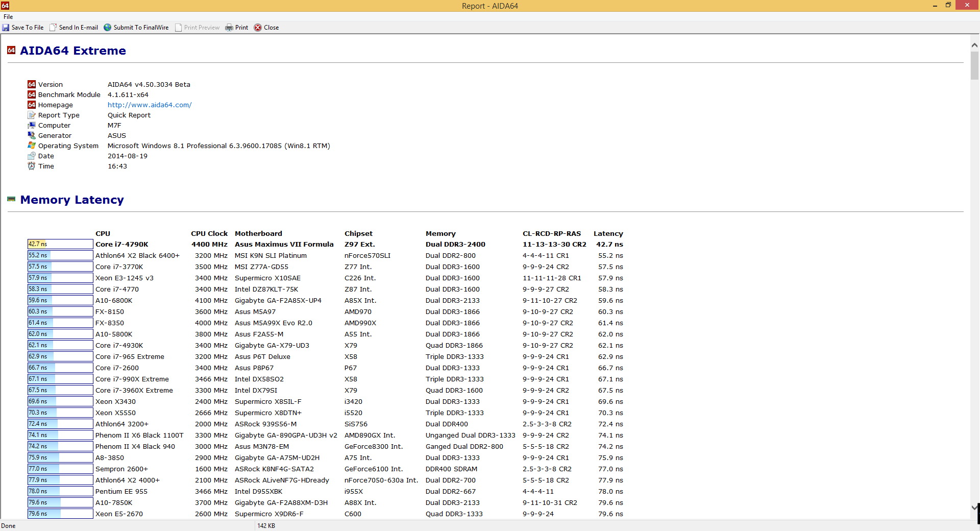Click the Print printer icon
Screen dimensions: 980x531
click(229, 28)
